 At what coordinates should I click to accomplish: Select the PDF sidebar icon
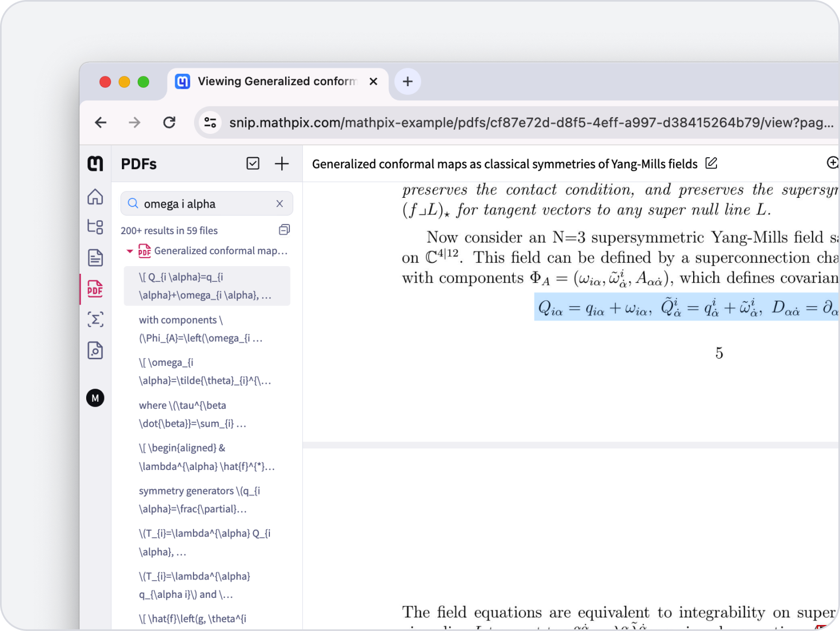click(95, 288)
